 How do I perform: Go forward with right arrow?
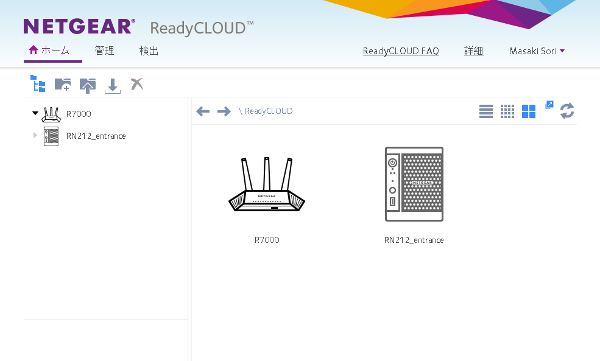click(224, 111)
